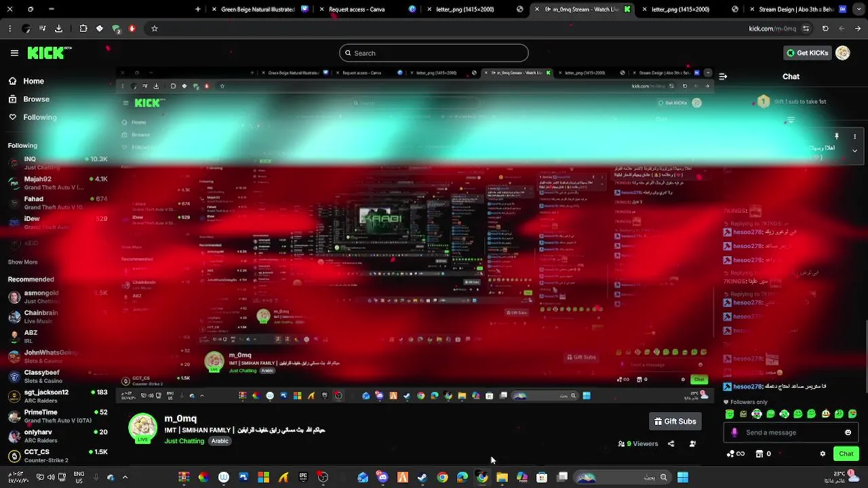Open a new browser tab with plus

[x=197, y=9]
